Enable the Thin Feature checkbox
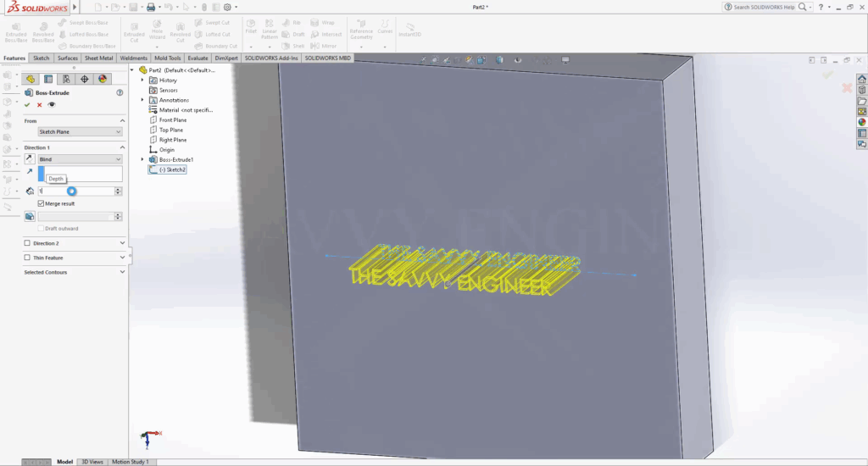This screenshot has height=466, width=868. 27,258
